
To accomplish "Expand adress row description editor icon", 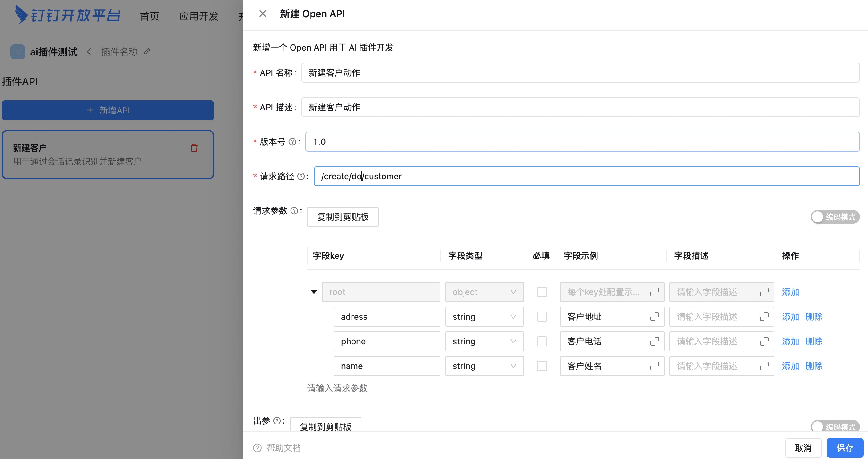I will tap(764, 317).
